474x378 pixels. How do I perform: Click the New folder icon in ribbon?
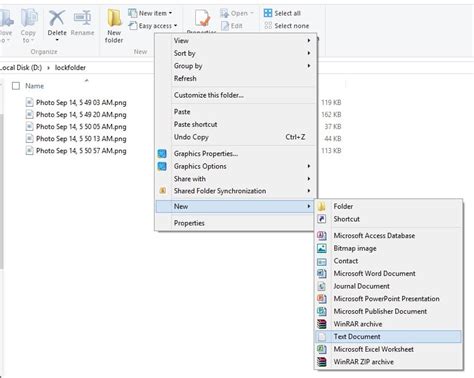tap(114, 18)
